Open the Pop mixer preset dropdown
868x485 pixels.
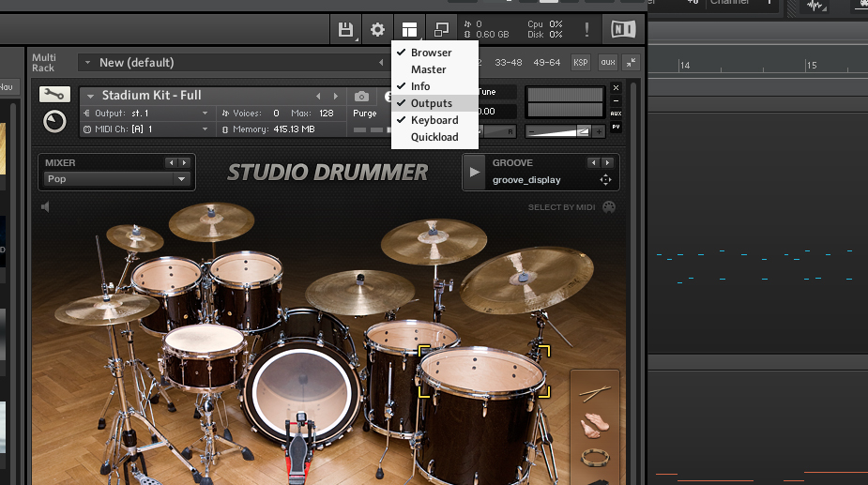[x=116, y=179]
